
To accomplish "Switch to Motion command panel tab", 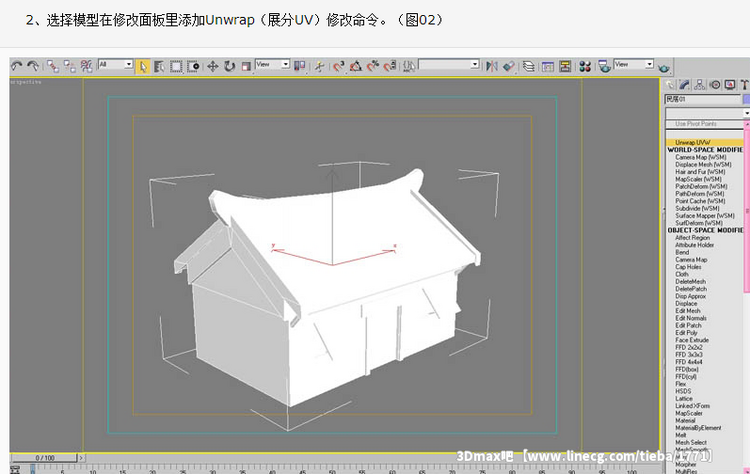I will (x=715, y=85).
